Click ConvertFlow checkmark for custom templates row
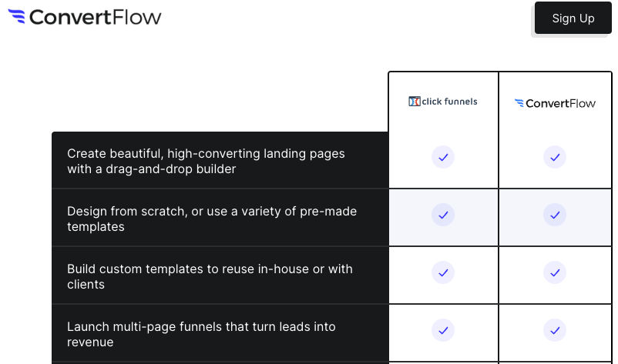This screenshot has width=618, height=364. pos(555,272)
